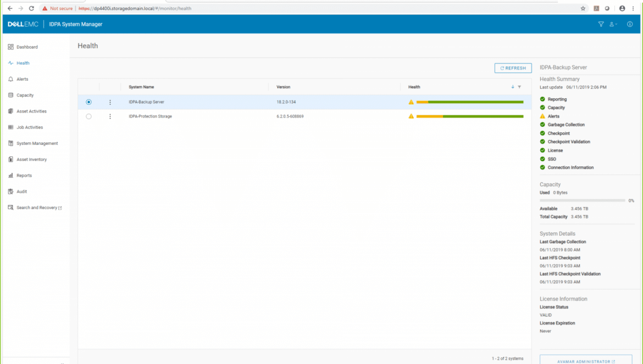The height and width of the screenshot is (364, 643).
Task: Open Alerts in the sidebar
Action: (23, 79)
